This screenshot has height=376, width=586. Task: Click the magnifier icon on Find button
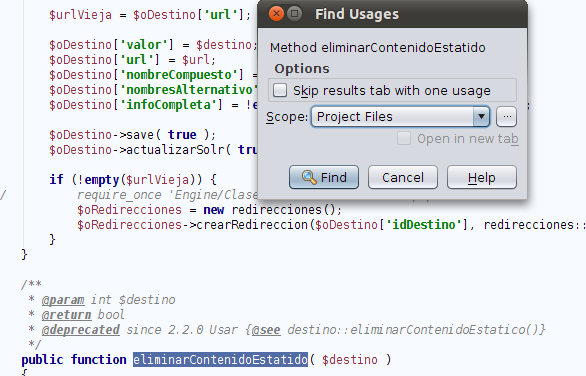click(309, 177)
